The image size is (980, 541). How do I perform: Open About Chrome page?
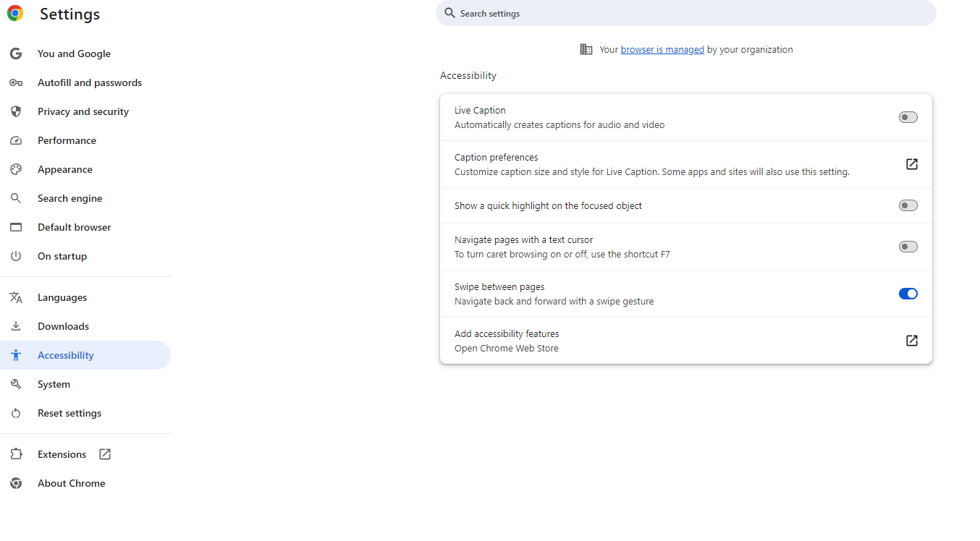pyautogui.click(x=85, y=483)
